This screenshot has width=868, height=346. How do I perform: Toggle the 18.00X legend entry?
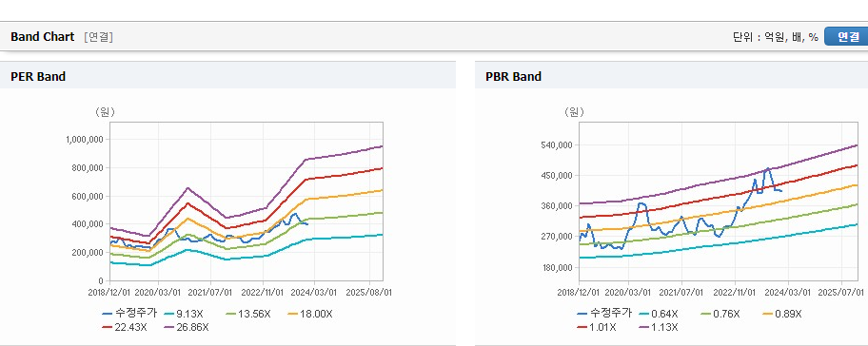(x=310, y=314)
